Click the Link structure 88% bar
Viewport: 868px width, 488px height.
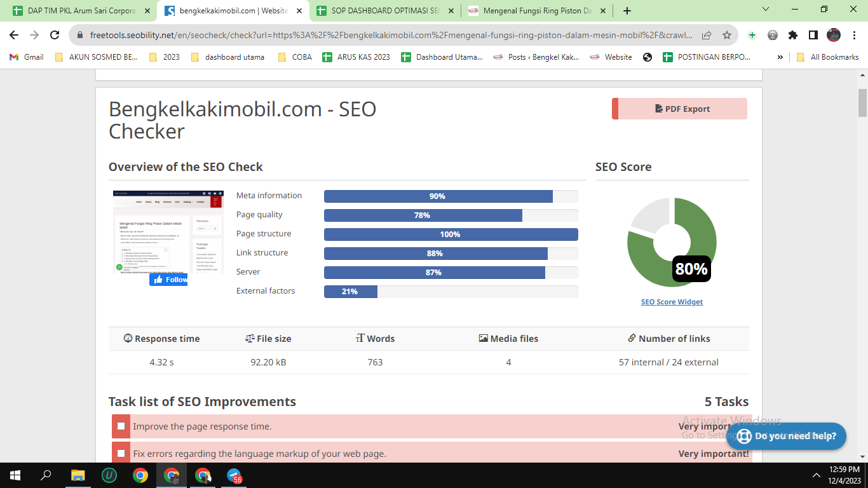coord(451,254)
